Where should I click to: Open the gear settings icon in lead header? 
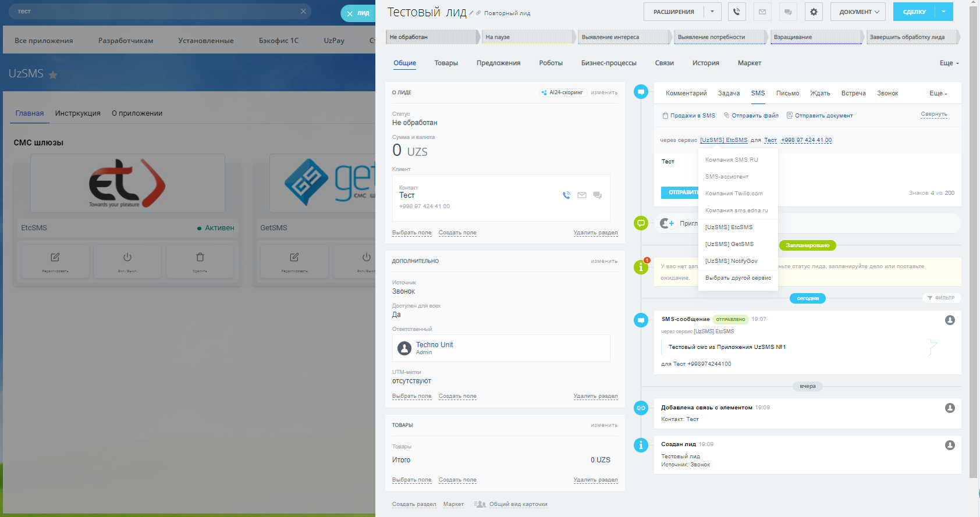(x=814, y=12)
